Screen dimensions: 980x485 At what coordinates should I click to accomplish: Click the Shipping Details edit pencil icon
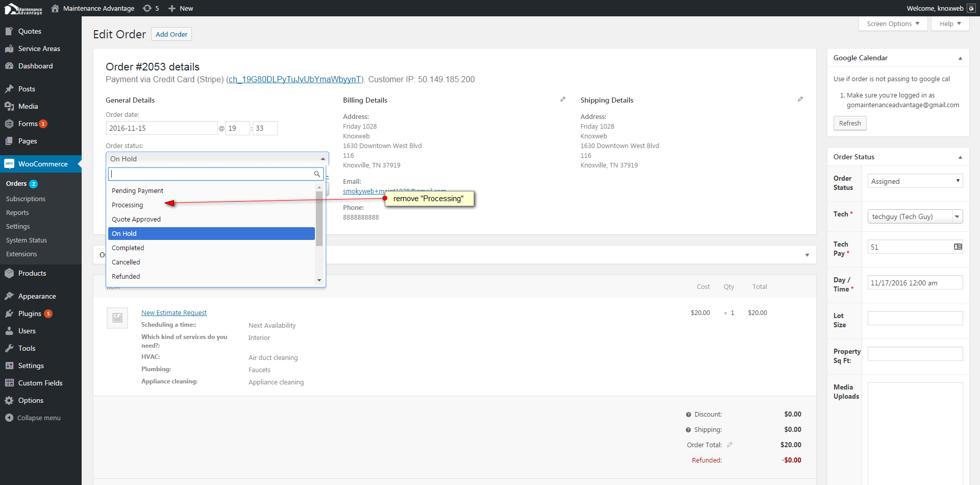click(x=800, y=100)
